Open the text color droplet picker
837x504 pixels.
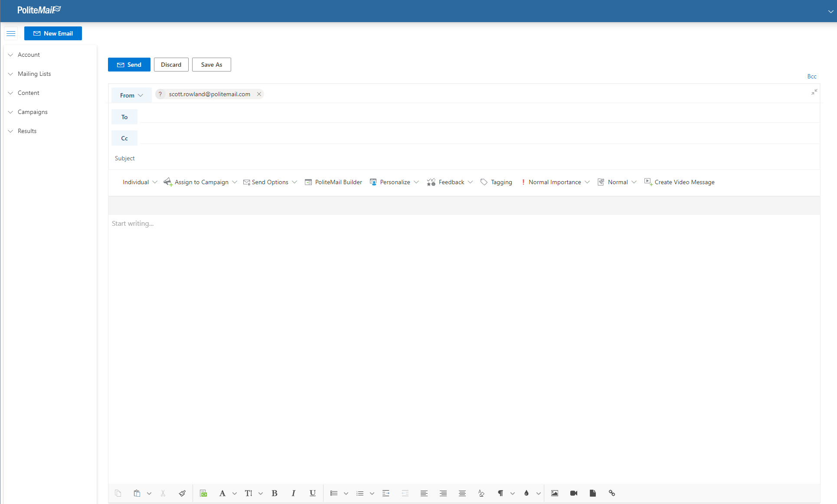coord(526,493)
